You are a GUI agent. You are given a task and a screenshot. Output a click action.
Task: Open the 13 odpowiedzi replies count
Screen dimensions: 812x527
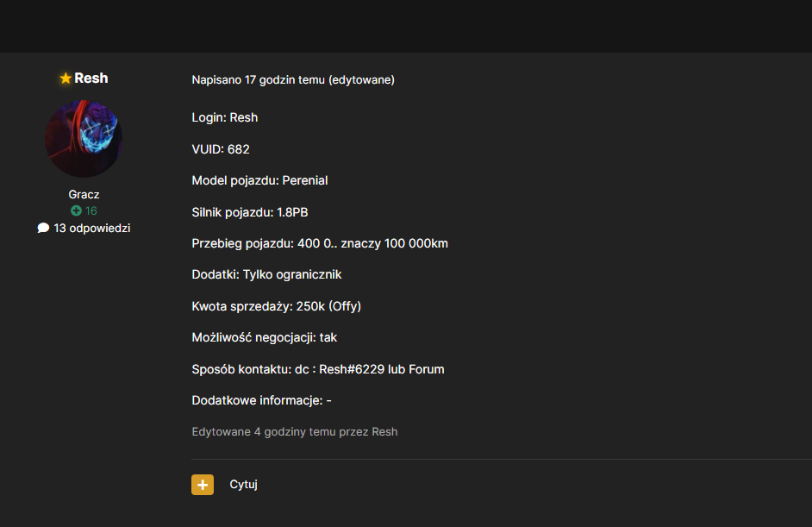(91, 228)
